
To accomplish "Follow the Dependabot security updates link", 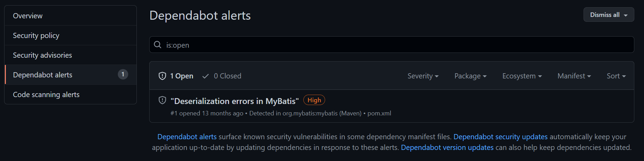I will coord(500,137).
